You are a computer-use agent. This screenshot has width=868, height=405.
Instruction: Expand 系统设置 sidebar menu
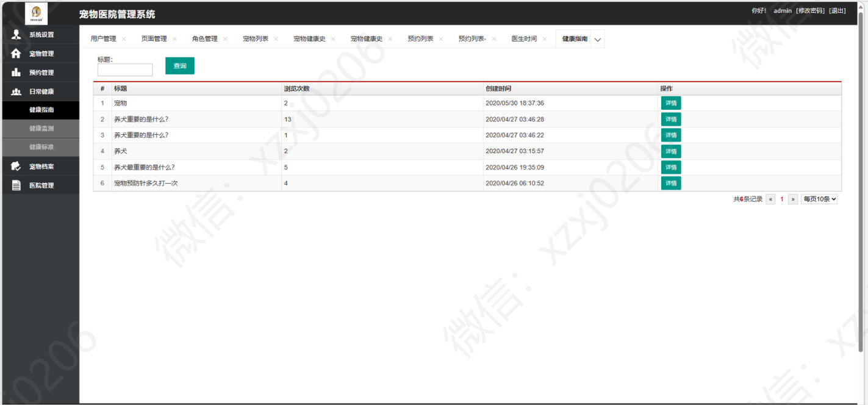[40, 35]
